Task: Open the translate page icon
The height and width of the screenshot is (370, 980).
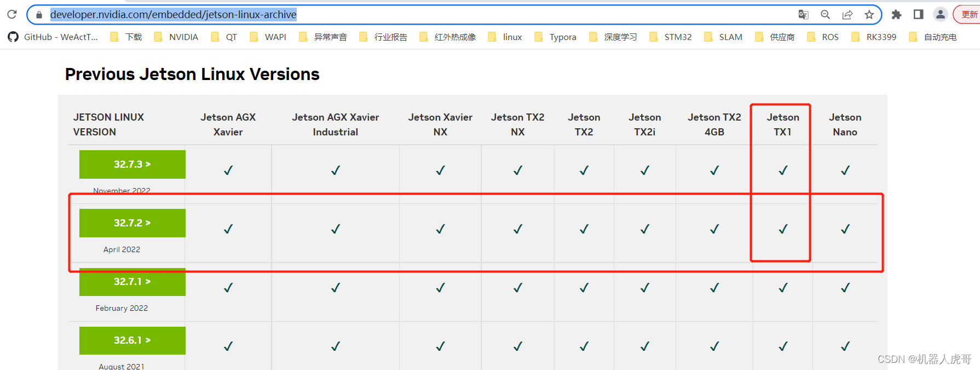Action: coord(803,15)
